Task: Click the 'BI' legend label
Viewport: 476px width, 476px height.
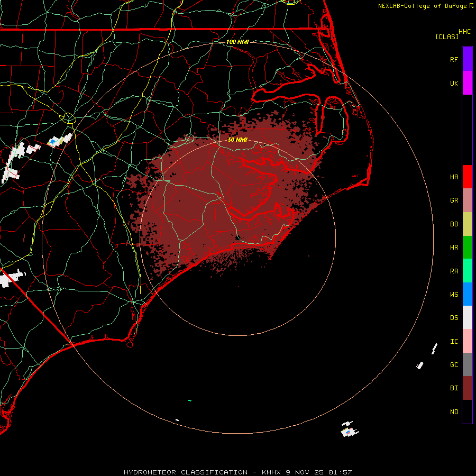Action: click(x=454, y=388)
